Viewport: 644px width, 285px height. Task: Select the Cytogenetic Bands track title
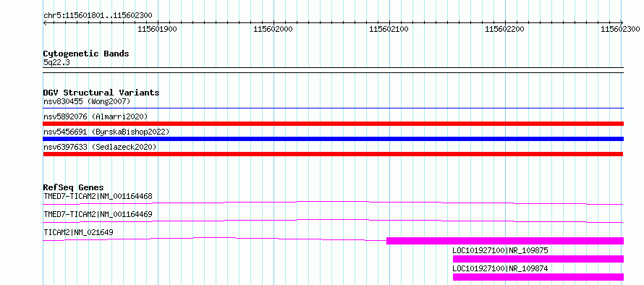[86, 54]
